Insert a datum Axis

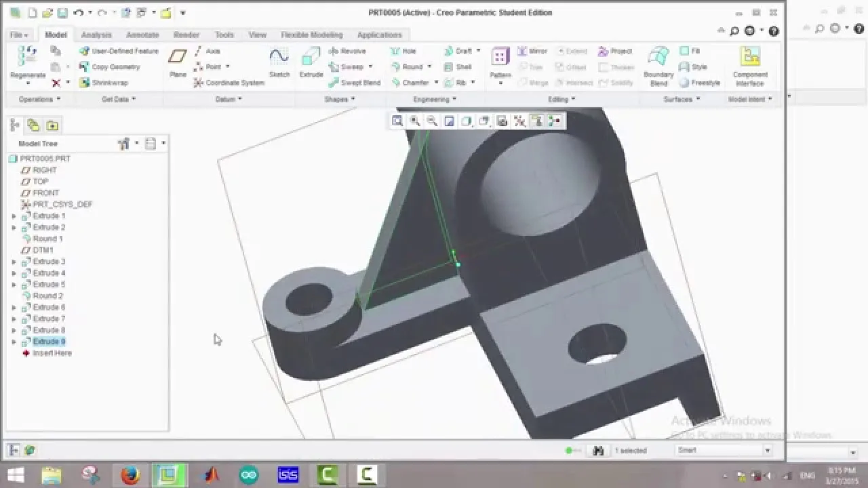point(207,51)
